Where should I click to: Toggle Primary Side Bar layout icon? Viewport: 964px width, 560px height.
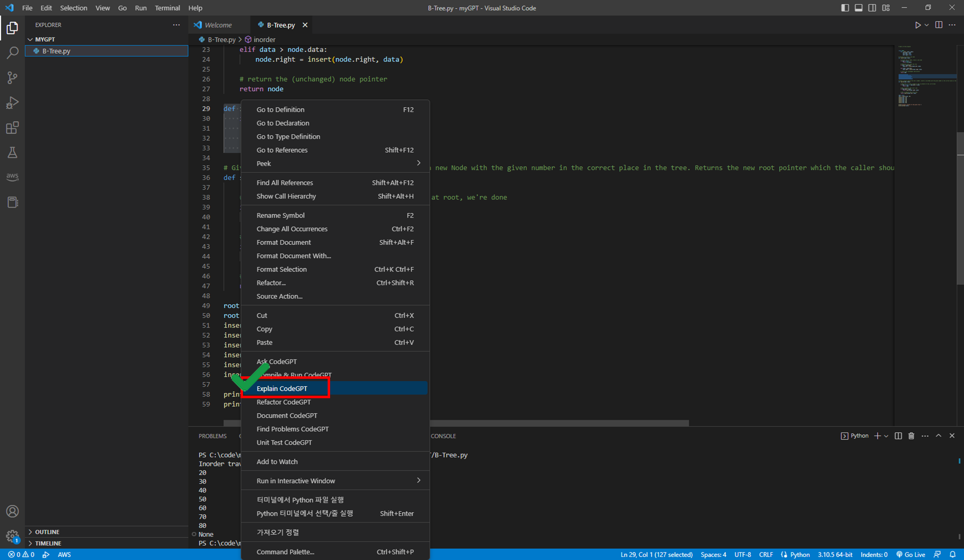[x=845, y=8]
